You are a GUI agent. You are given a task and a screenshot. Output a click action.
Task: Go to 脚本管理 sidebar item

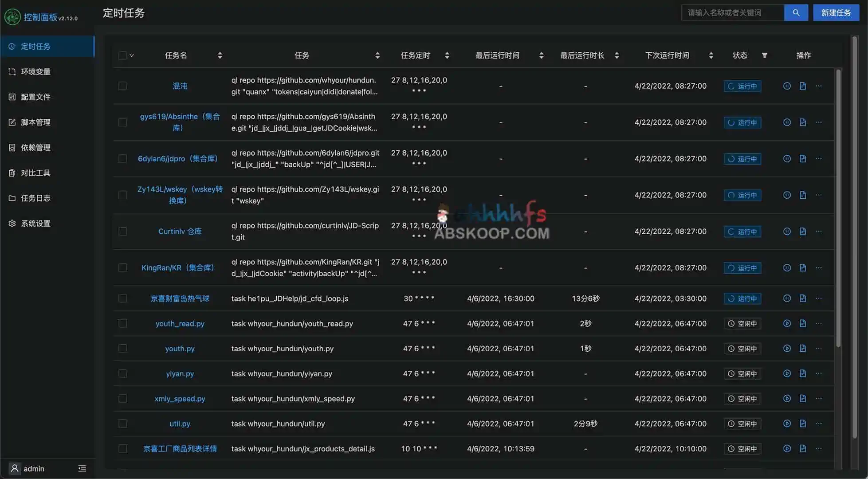[35, 122]
